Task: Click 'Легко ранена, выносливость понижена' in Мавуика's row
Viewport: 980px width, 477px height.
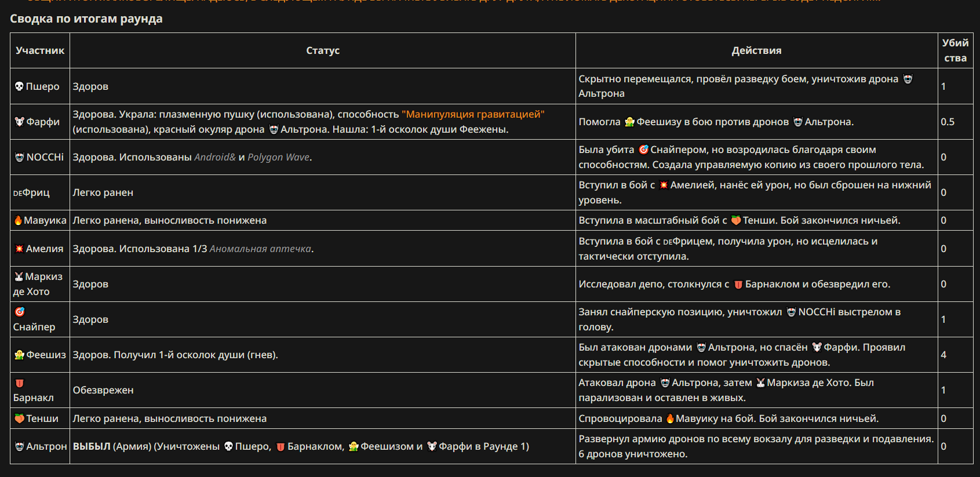Action: (x=170, y=220)
